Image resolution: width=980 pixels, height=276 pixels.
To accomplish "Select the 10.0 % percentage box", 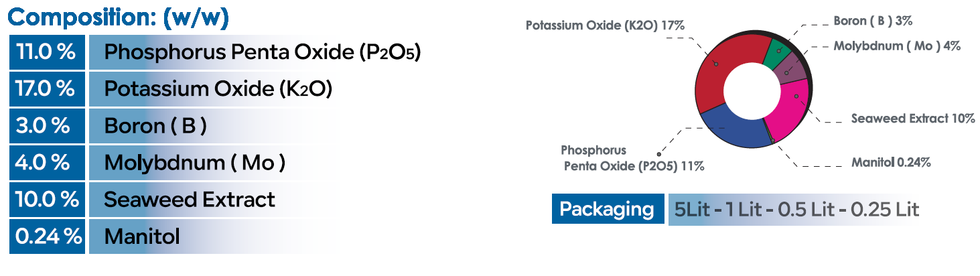I will (46, 199).
